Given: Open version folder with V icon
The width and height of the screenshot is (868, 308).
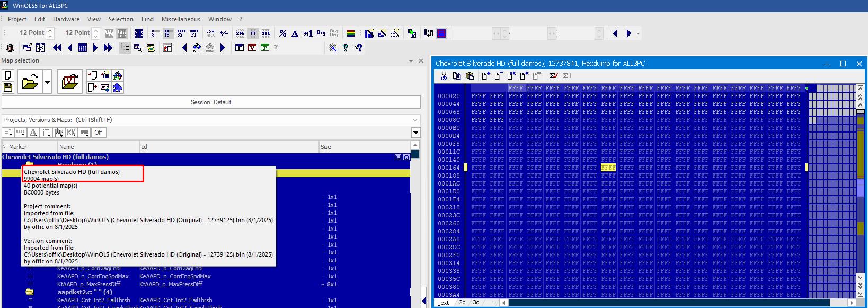Looking at the screenshot, I should coord(69,82).
